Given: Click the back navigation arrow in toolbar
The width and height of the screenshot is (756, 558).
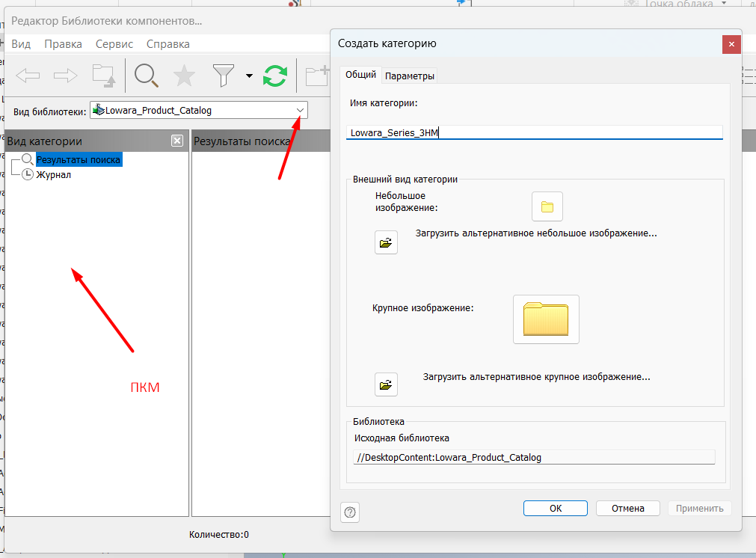Looking at the screenshot, I should pyautogui.click(x=28, y=76).
